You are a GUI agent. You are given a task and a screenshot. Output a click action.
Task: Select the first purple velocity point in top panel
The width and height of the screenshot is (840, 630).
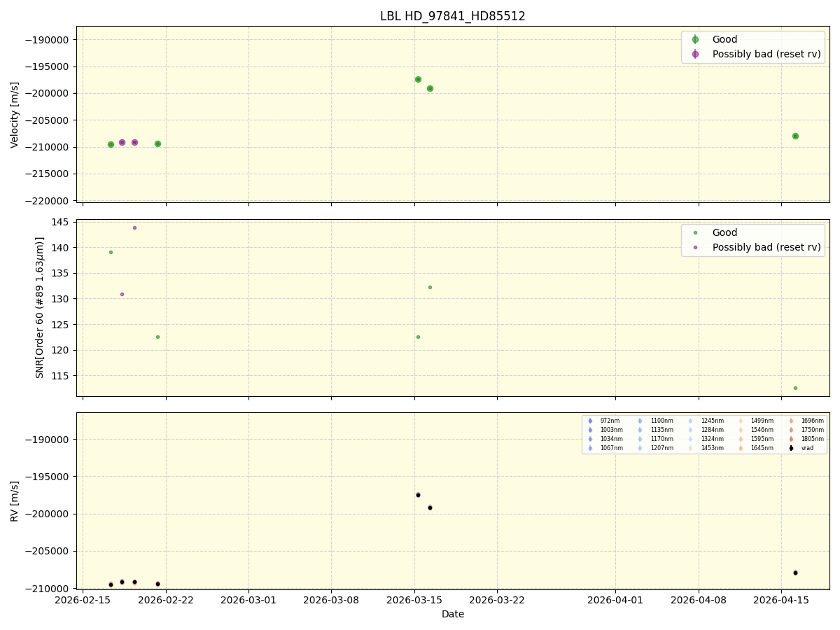[122, 142]
